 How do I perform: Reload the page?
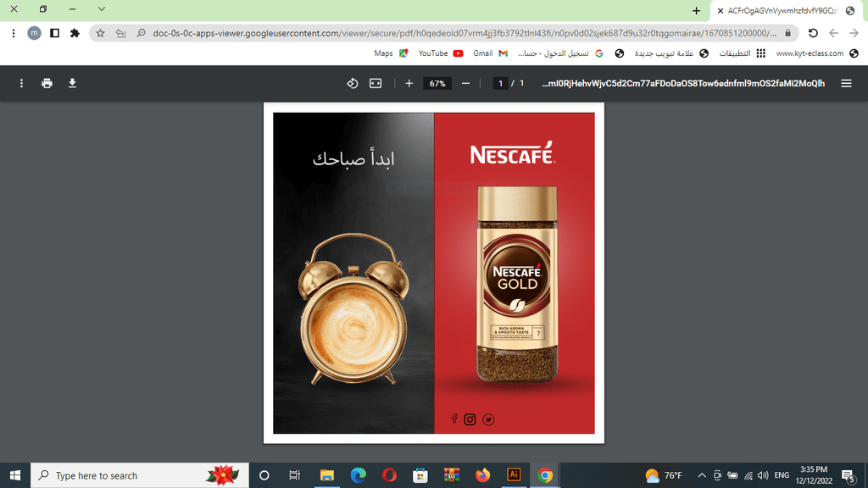(813, 33)
